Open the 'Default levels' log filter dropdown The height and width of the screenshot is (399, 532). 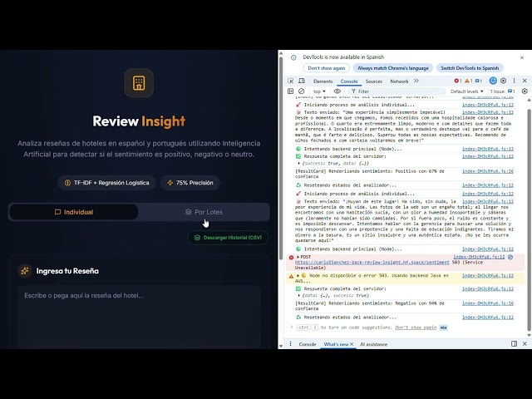point(466,91)
